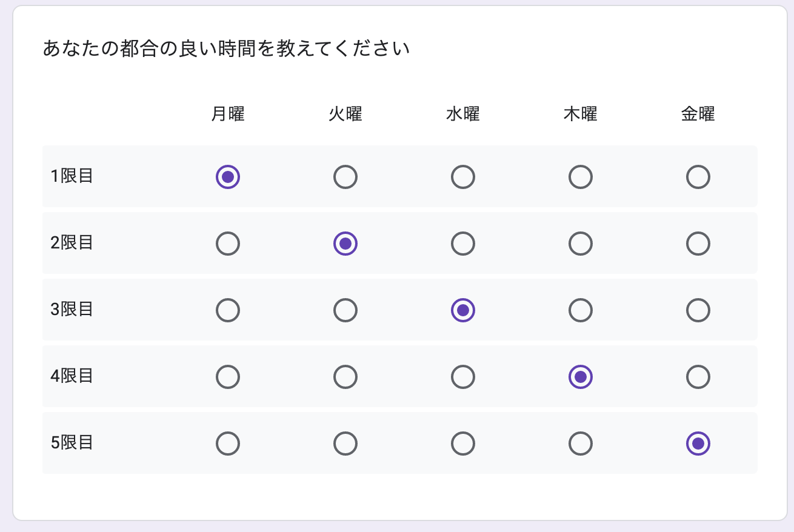Choose 金曜 radio in 1限目 row
Viewport: 794px width, 532px height.
(698, 177)
